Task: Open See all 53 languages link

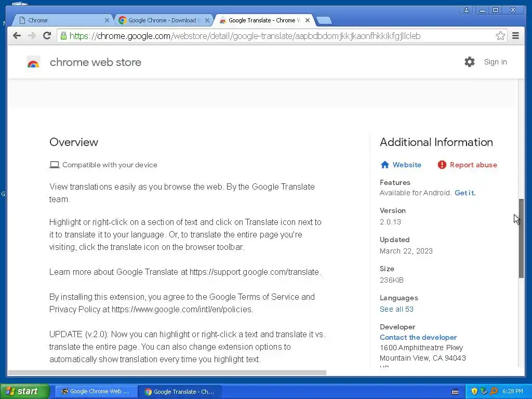Action: 396,309
